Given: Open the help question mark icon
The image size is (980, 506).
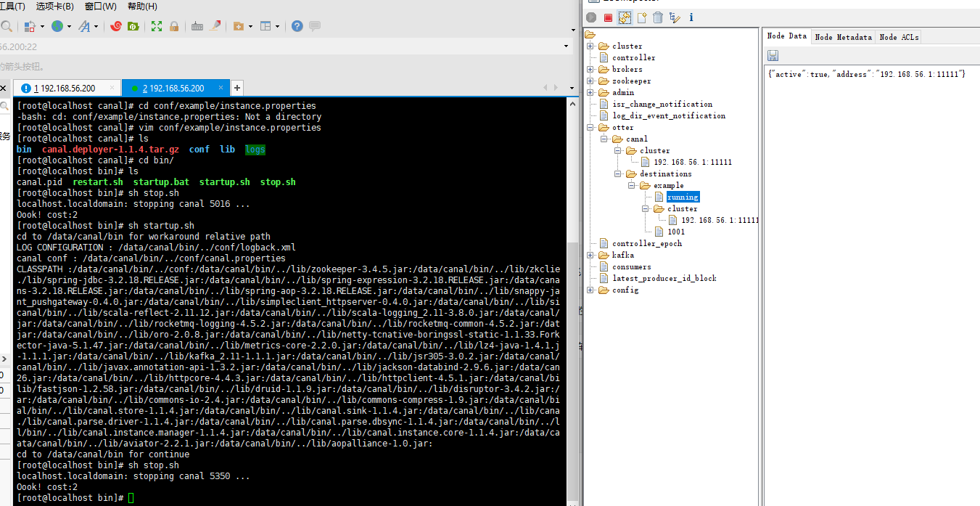Looking at the screenshot, I should pos(297,26).
